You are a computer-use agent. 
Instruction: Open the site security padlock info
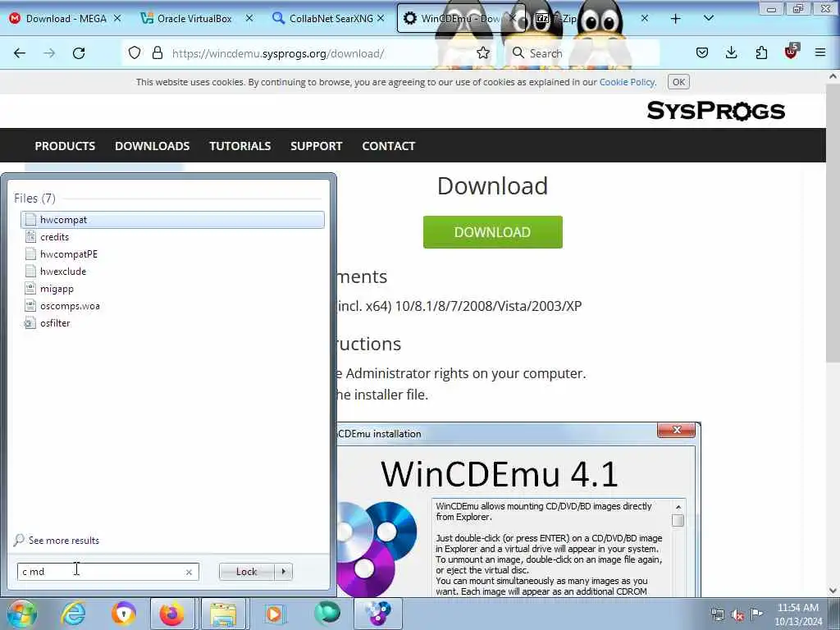pos(157,53)
